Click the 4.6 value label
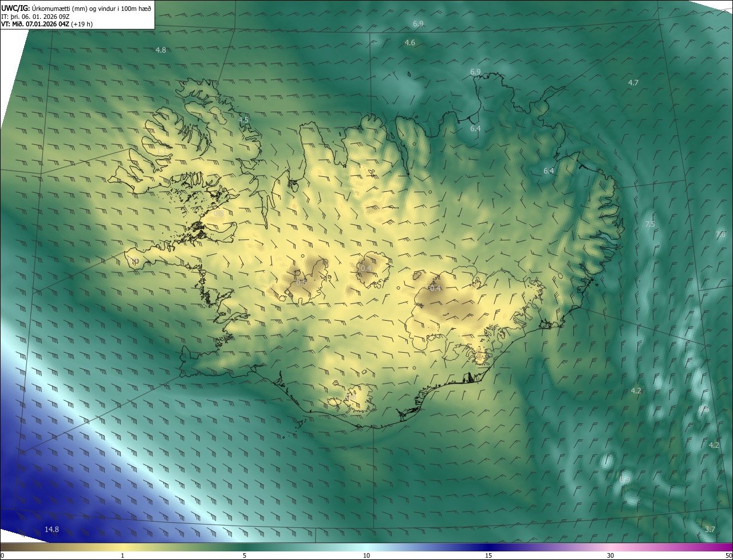 coord(410,43)
